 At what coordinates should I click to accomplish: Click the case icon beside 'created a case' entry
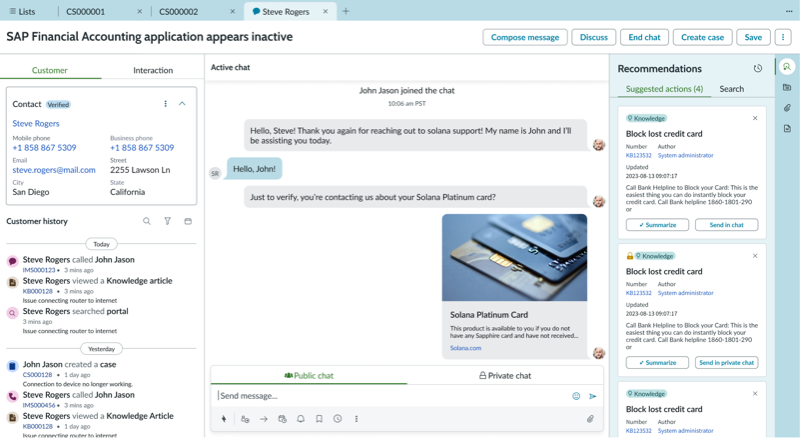click(x=12, y=366)
